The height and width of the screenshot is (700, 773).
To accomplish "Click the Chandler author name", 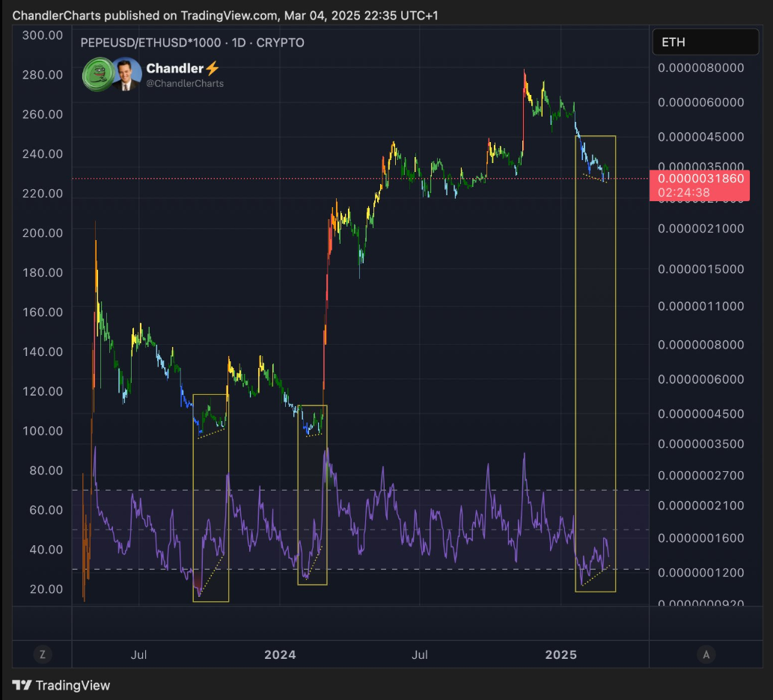I will 175,69.
